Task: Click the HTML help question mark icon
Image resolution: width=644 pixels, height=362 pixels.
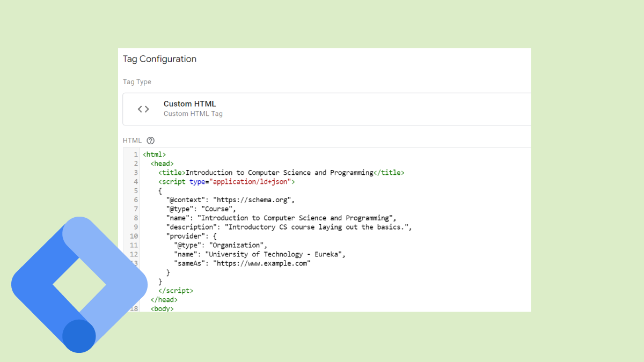Action: [150, 141]
